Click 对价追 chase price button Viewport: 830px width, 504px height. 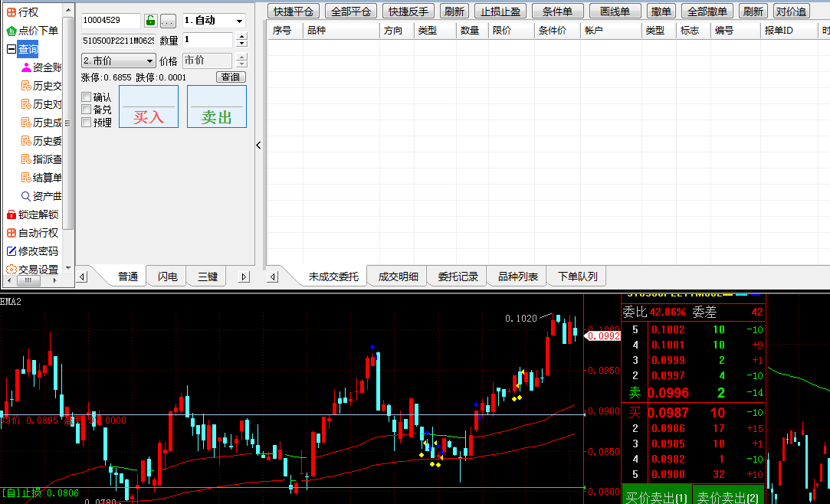click(791, 11)
